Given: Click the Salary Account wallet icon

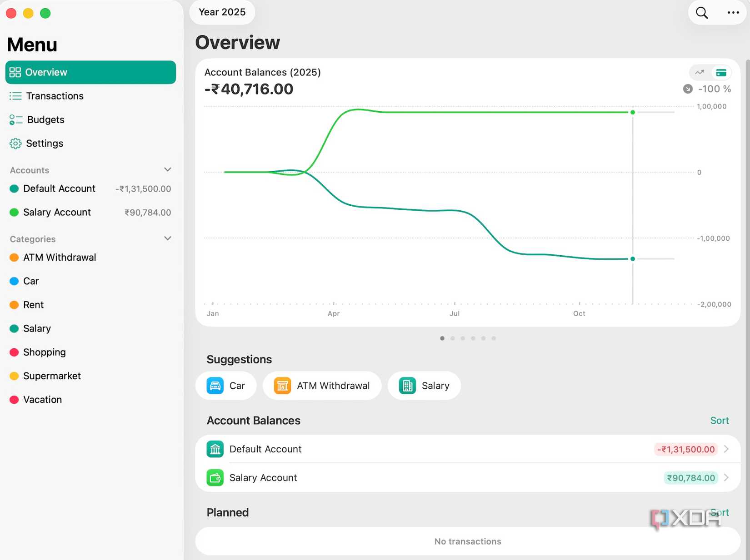Looking at the screenshot, I should tap(215, 478).
